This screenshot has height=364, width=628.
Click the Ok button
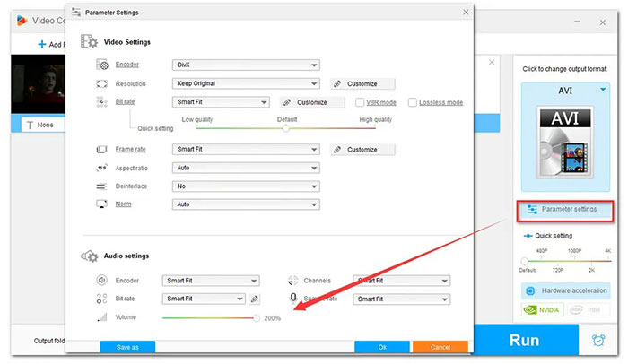pyautogui.click(x=382, y=347)
